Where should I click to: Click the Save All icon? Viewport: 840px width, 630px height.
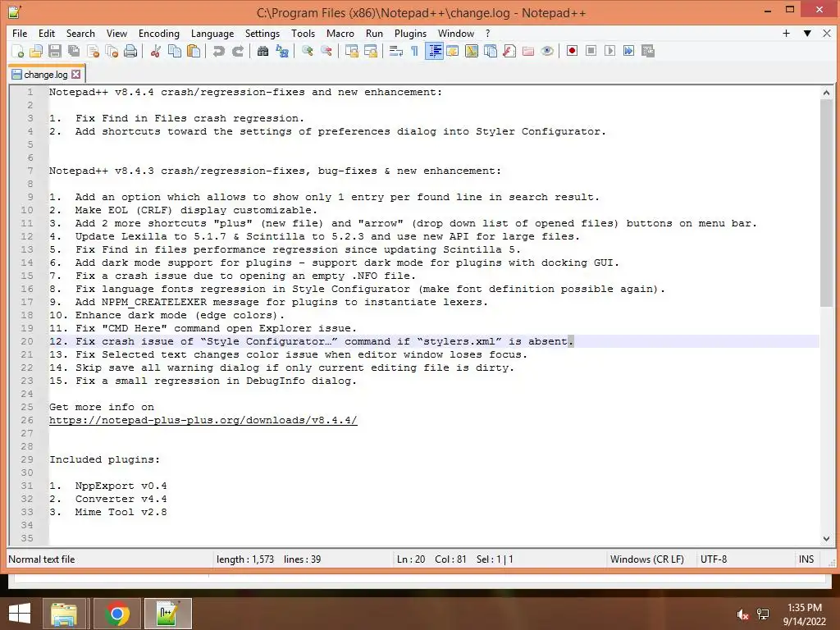coord(74,51)
